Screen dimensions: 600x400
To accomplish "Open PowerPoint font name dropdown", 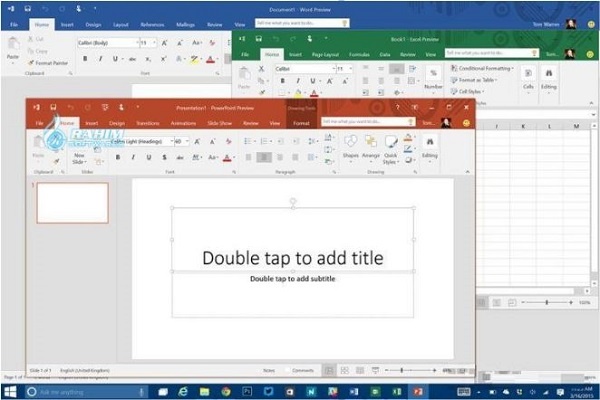I will pyautogui.click(x=171, y=142).
